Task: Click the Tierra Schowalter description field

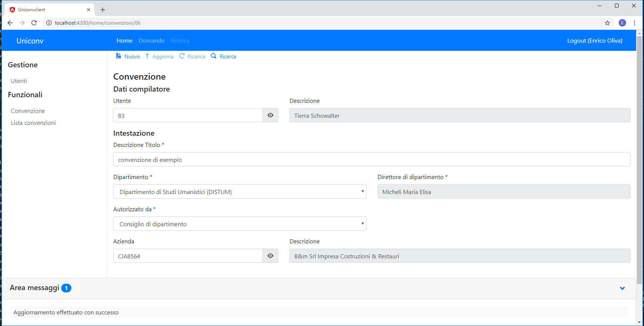Action: click(460, 115)
